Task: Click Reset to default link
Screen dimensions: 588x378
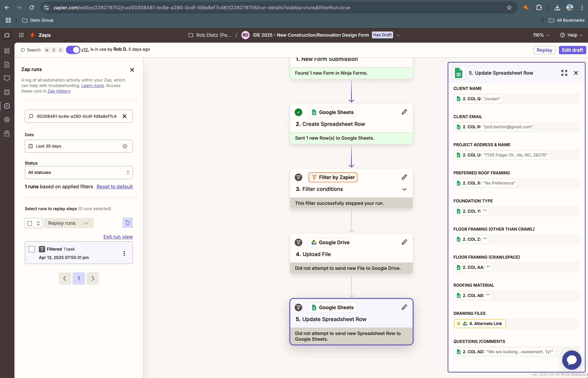Action: 115,187
